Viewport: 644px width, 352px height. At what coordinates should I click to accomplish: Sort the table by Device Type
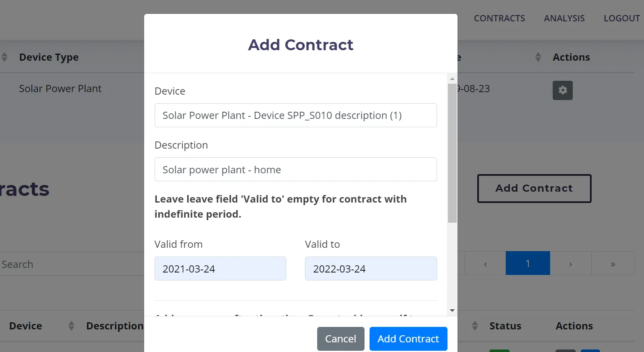tap(49, 57)
